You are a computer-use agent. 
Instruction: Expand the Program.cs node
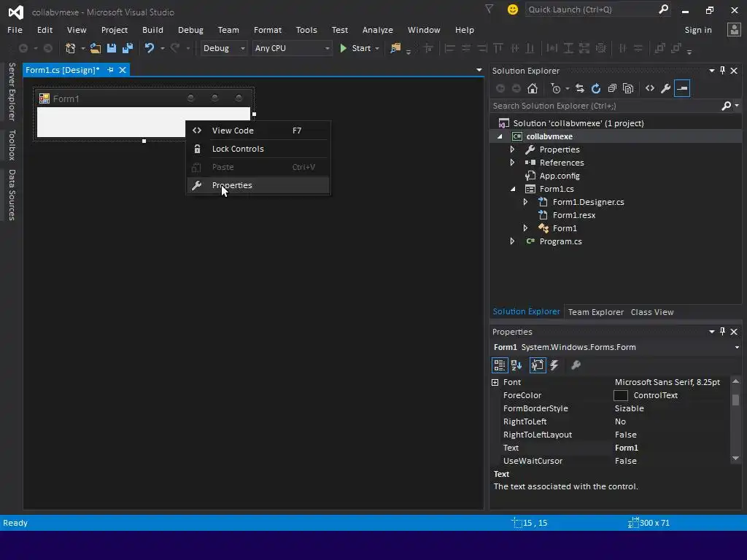pyautogui.click(x=512, y=241)
